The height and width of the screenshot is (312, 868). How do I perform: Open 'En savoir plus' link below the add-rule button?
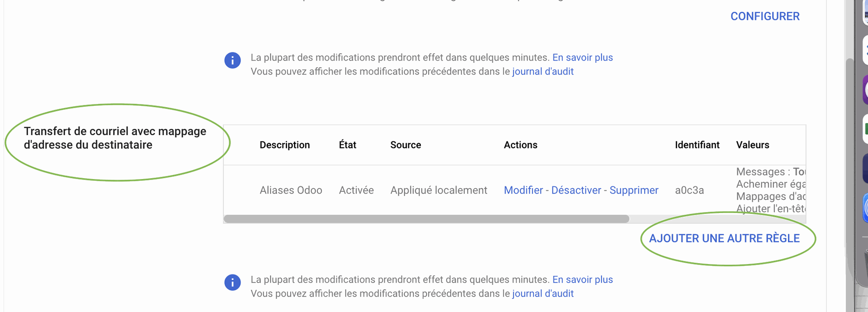pos(582,279)
